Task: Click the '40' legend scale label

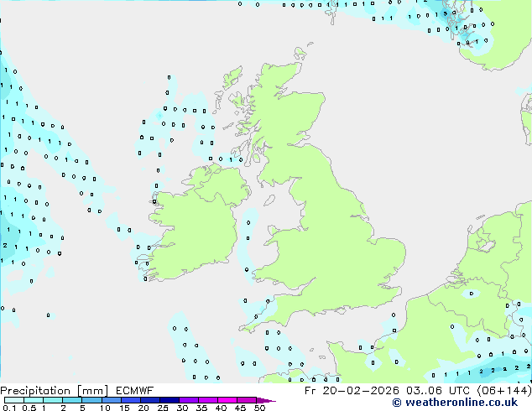Action: [221, 408]
